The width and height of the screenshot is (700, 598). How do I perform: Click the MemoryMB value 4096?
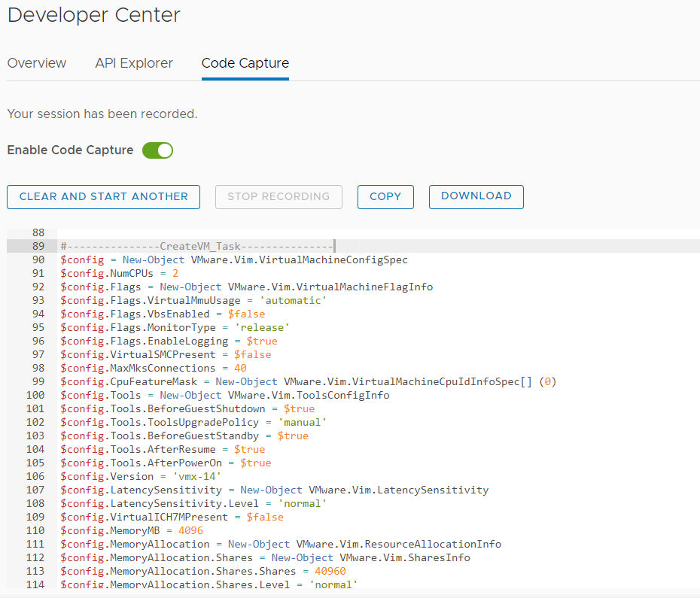click(190, 530)
